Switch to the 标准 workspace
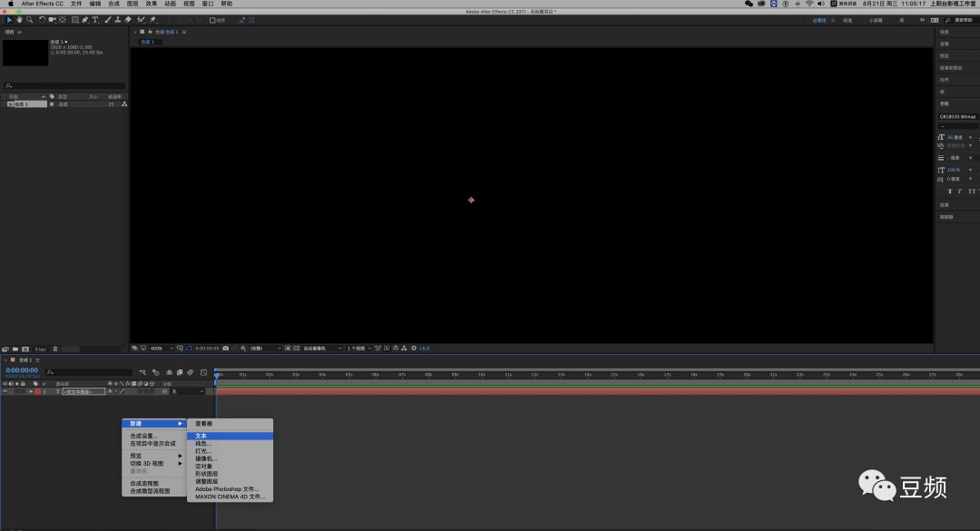The image size is (980, 531). (x=848, y=20)
